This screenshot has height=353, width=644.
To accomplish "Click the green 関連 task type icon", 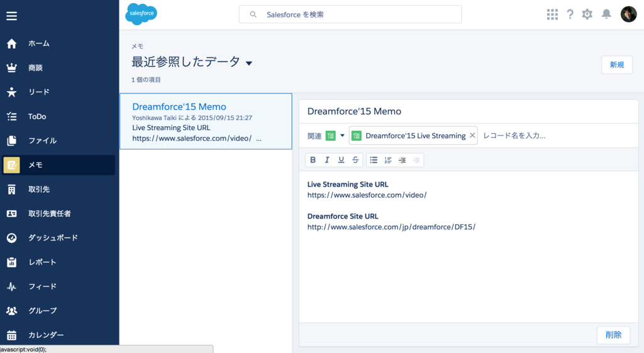I will tap(330, 136).
